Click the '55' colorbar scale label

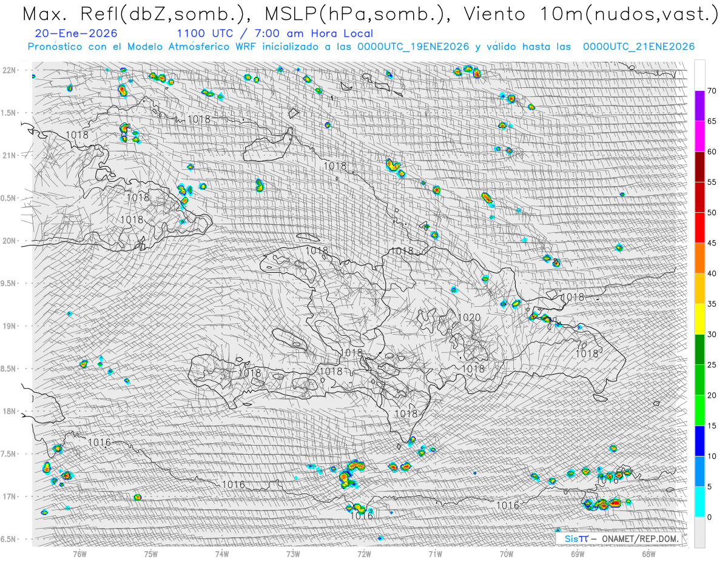712,182
